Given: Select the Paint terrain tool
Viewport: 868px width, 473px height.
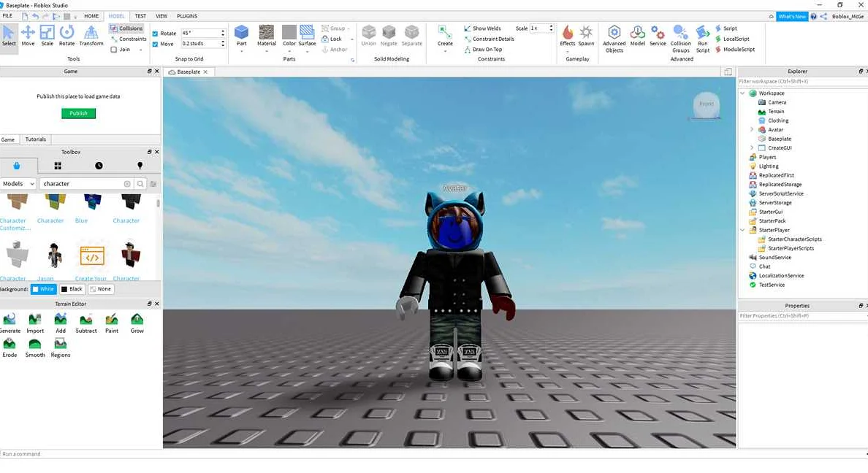Looking at the screenshot, I should pos(112,323).
